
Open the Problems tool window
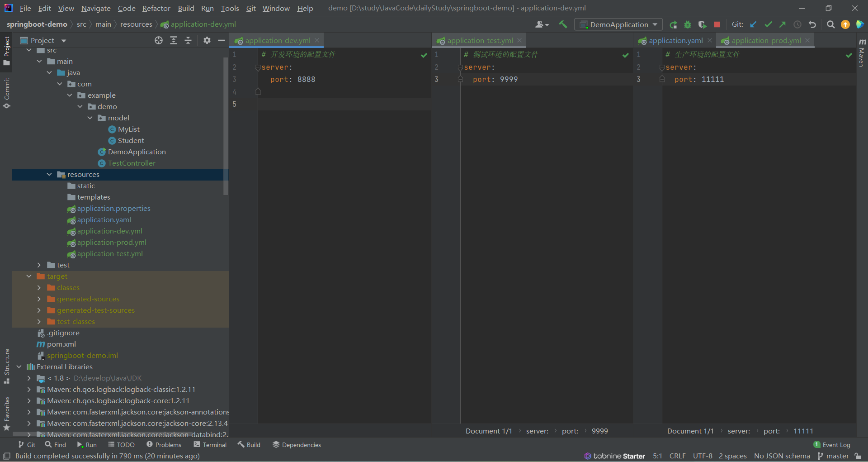[164, 445]
